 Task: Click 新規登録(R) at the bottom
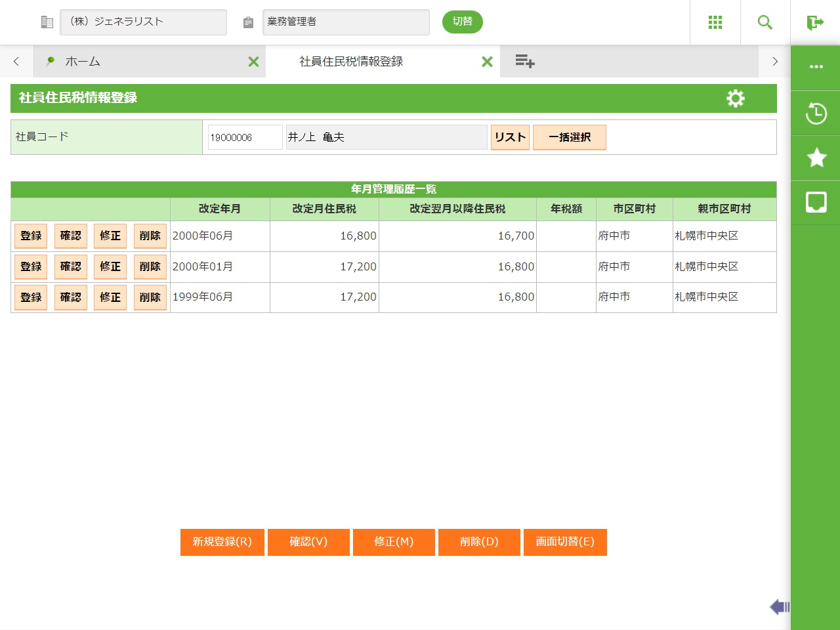(x=222, y=542)
